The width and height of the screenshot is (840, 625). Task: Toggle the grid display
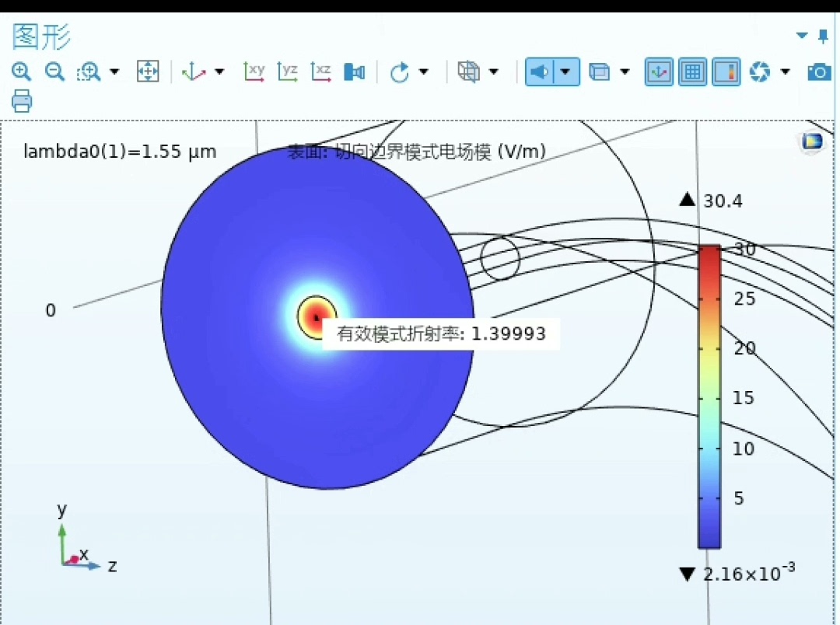(693, 72)
